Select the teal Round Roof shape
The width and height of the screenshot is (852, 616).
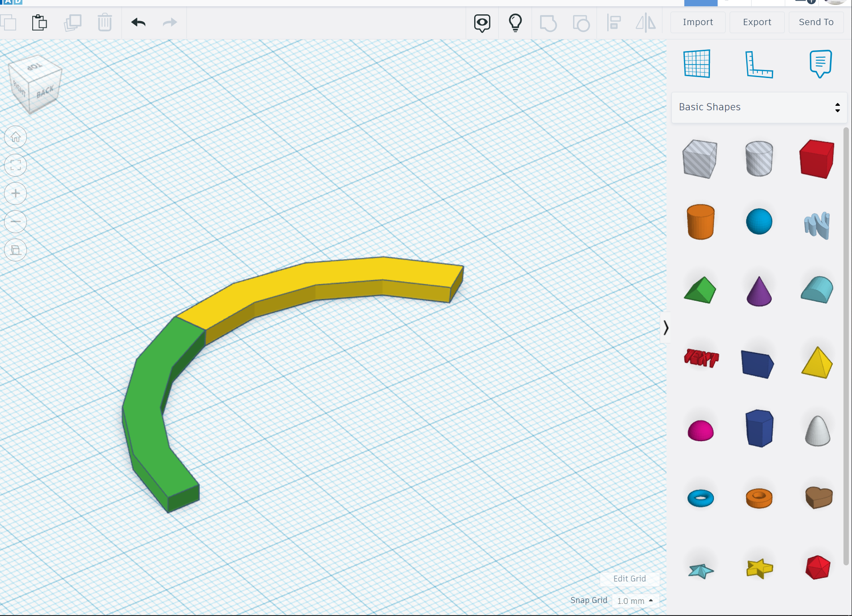817,290
